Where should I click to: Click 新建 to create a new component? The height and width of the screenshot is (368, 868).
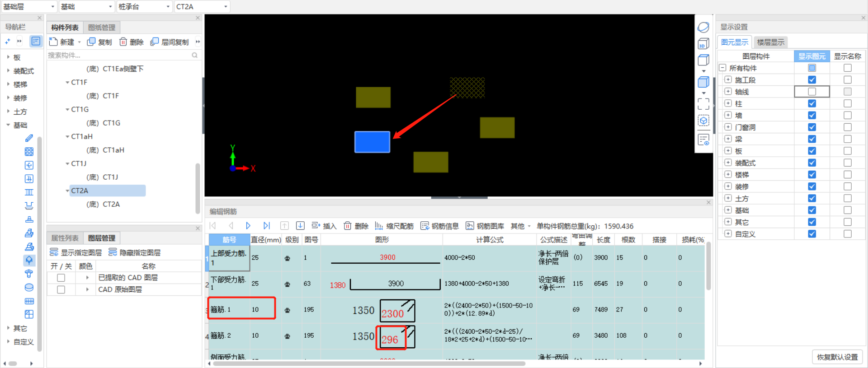[x=61, y=42]
